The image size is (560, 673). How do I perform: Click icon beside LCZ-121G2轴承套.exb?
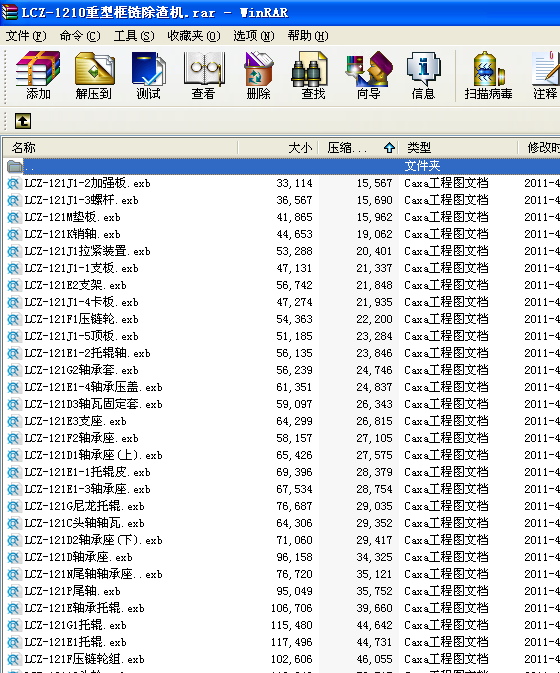[x=14, y=370]
